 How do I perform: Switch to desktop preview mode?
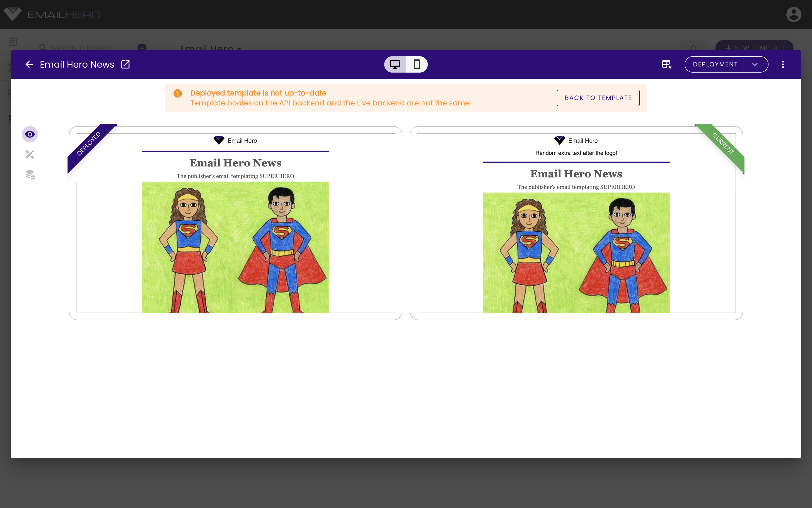coord(395,64)
